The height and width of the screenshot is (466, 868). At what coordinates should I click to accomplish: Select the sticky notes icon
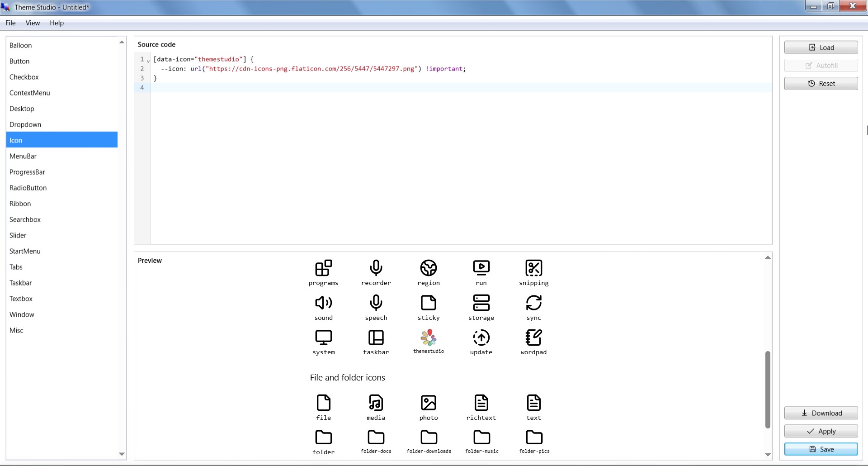pyautogui.click(x=428, y=302)
